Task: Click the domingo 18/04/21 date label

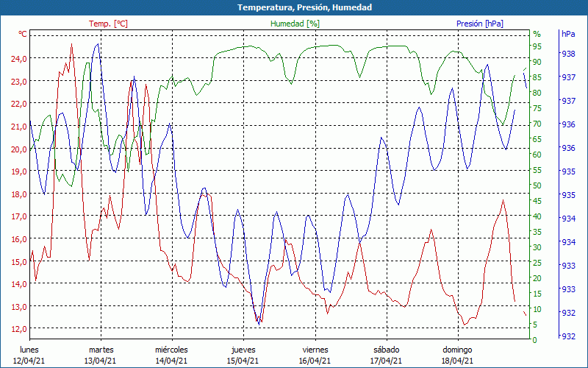Action: tap(457, 355)
